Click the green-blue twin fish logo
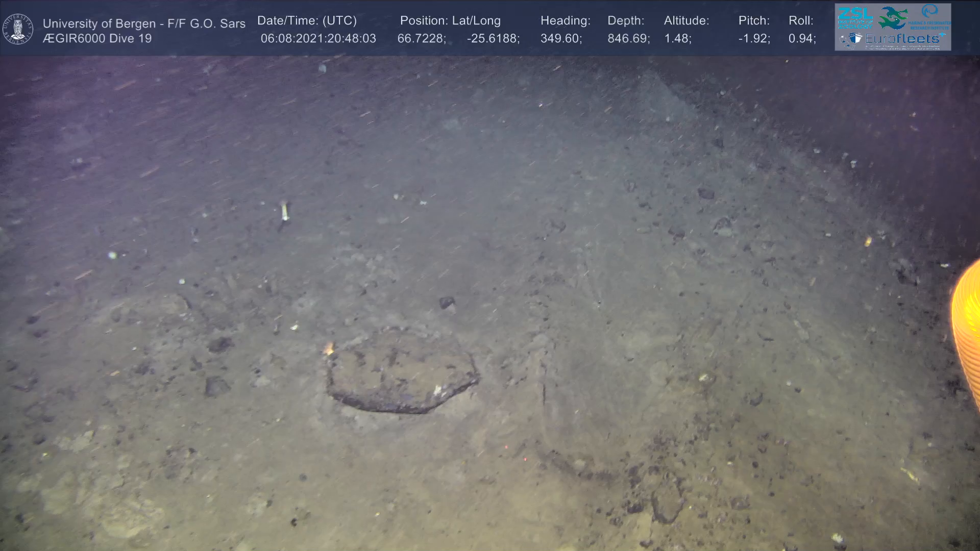The height and width of the screenshot is (551, 980). click(x=893, y=18)
